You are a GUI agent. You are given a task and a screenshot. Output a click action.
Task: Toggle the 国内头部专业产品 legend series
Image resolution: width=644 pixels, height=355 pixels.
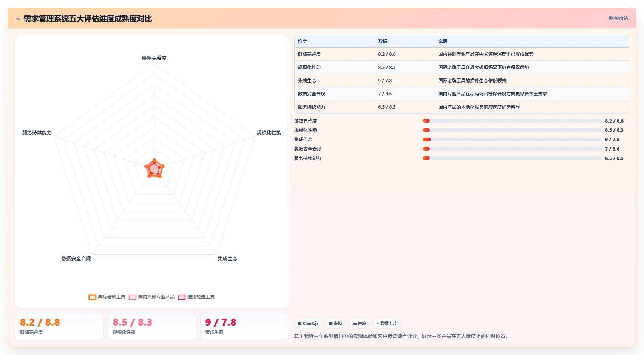(151, 297)
